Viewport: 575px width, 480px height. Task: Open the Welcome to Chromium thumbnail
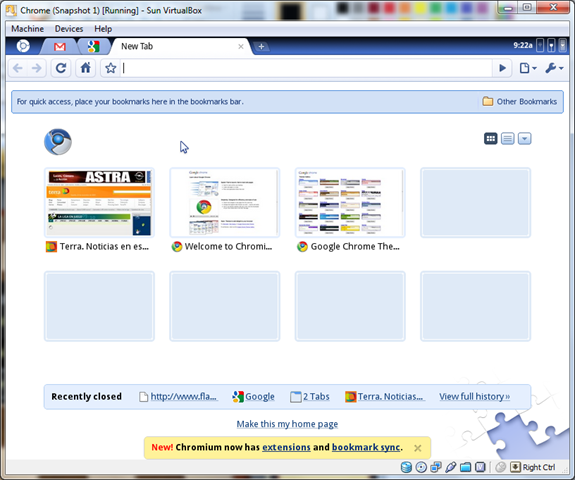click(x=225, y=203)
